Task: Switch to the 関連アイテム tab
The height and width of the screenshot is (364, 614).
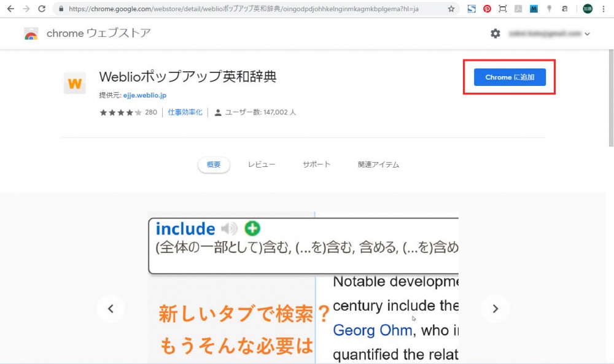Action: [378, 165]
